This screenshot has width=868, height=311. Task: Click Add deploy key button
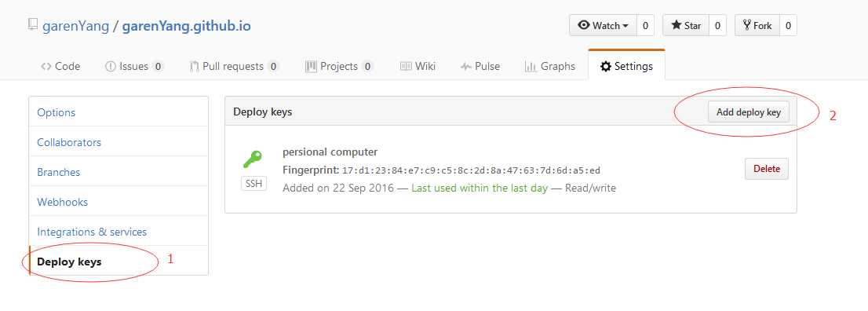tap(749, 112)
